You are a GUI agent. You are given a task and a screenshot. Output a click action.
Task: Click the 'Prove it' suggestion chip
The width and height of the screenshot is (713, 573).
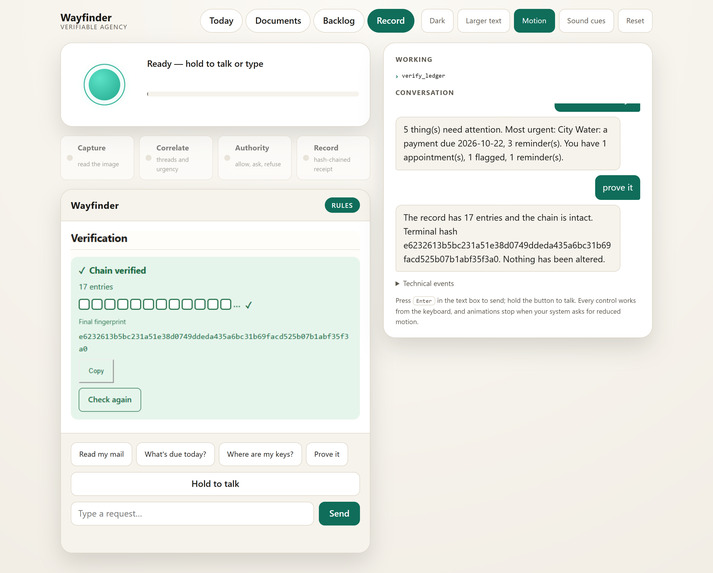[x=326, y=454]
